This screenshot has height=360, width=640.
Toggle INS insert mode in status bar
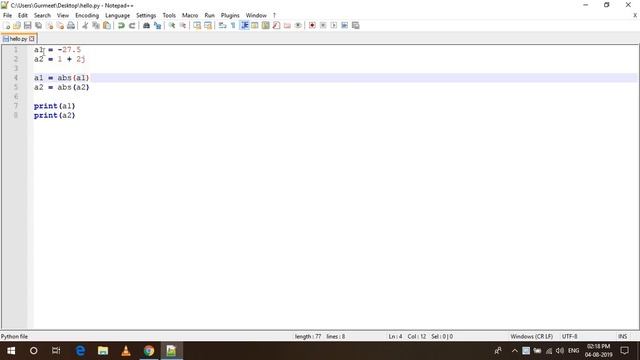point(622,336)
